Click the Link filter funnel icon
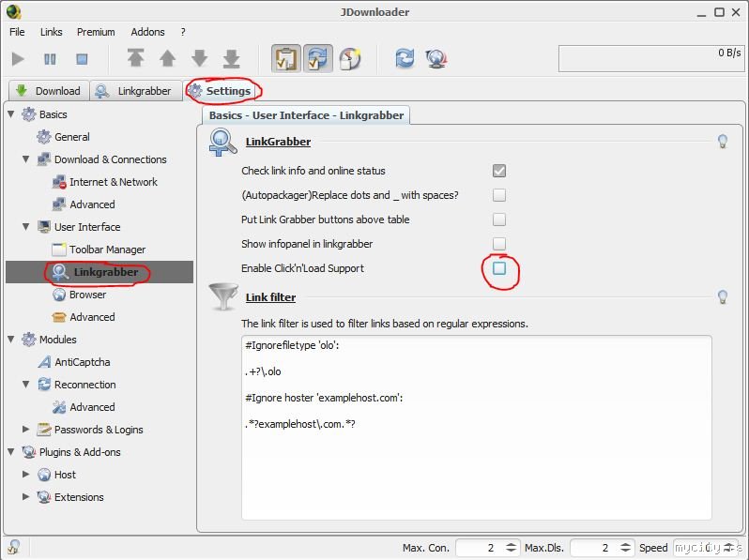This screenshot has height=560, width=749. tap(223, 296)
